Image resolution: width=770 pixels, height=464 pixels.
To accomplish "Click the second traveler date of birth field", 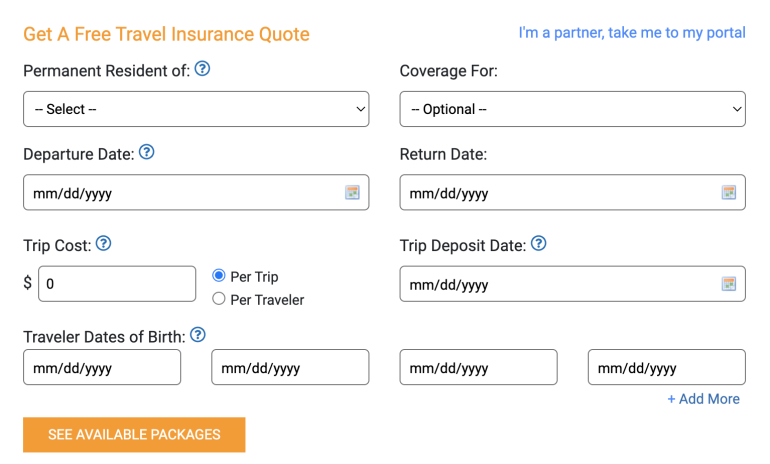I will (x=290, y=368).
